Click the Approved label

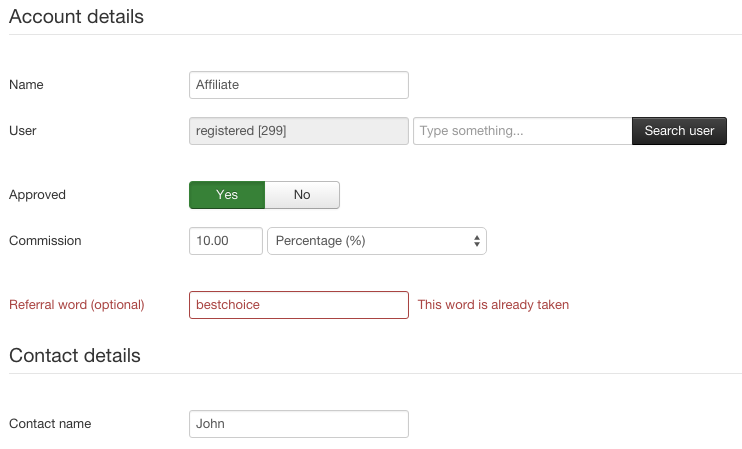coord(37,195)
